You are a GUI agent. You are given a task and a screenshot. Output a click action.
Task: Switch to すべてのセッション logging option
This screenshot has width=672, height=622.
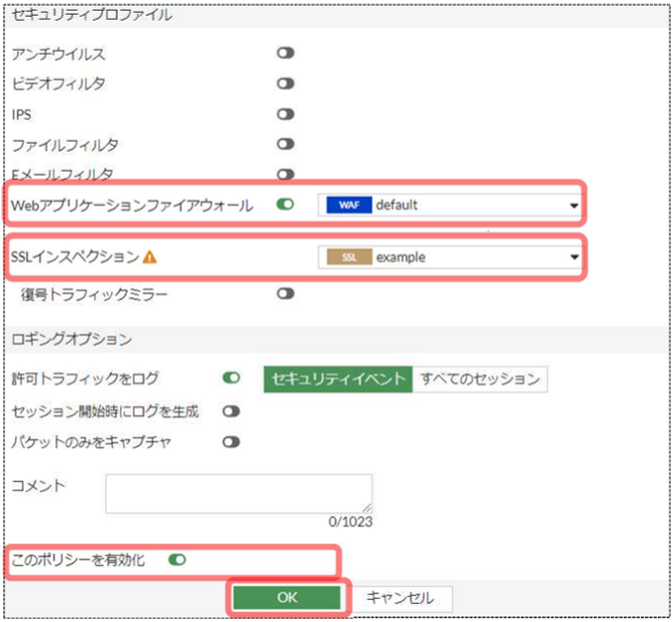point(479,378)
